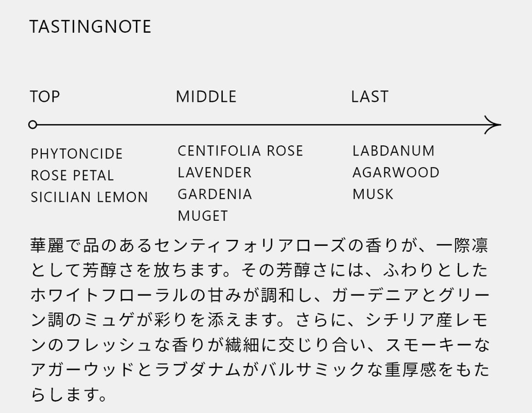Click the description line mentioning ホワイトフローラル
532x413 pixels.
[x=260, y=295]
